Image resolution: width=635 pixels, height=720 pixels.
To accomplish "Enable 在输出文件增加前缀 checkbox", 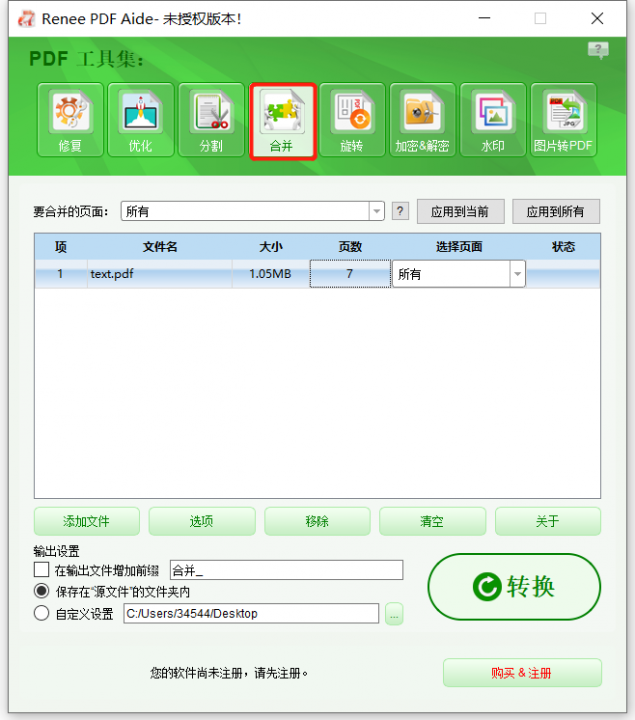I will coord(41,570).
